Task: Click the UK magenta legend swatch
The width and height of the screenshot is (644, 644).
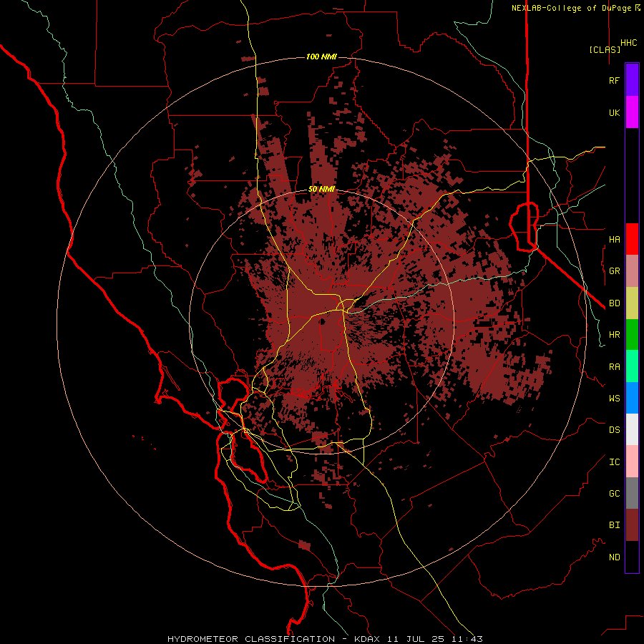Action: pyautogui.click(x=632, y=112)
